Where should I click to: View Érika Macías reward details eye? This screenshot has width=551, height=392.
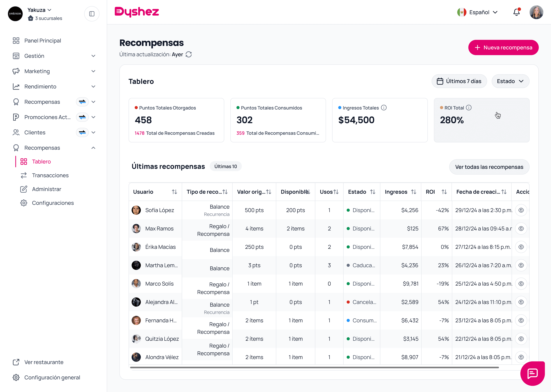(521, 247)
